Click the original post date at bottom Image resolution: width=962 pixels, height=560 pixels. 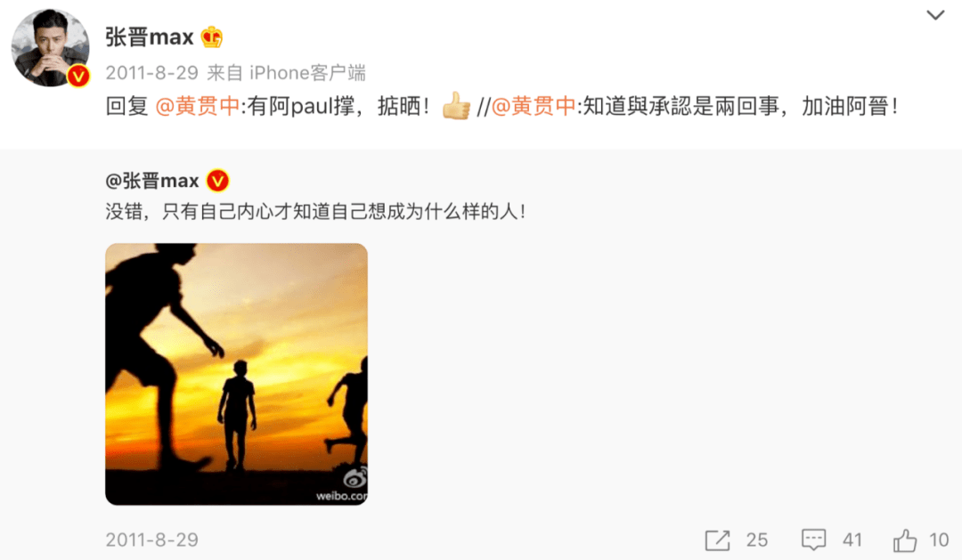(152, 540)
